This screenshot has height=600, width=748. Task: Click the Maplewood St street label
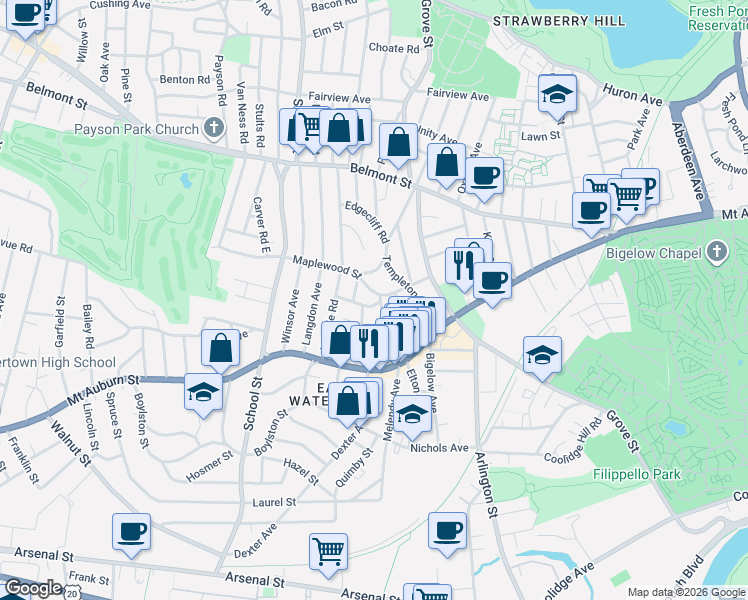pos(327,267)
